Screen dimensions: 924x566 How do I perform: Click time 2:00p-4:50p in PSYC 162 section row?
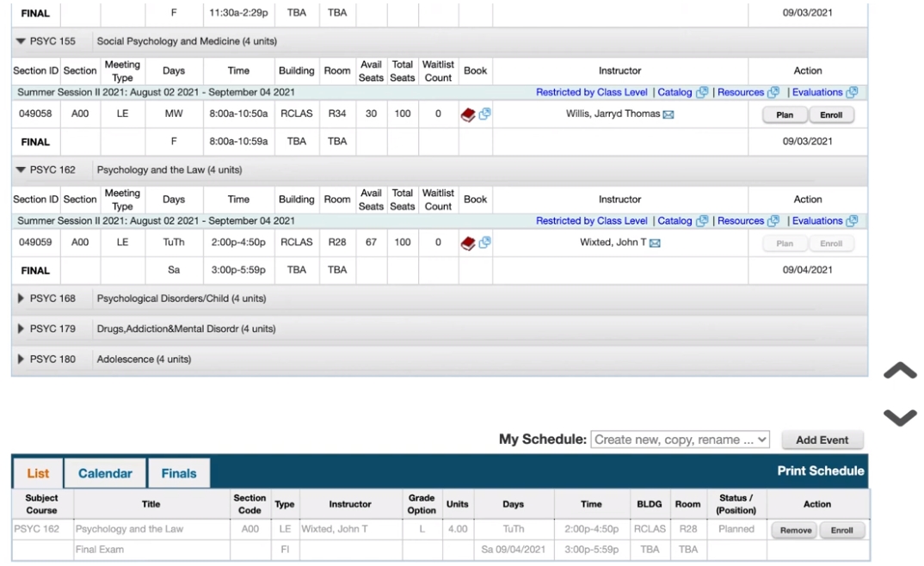(238, 242)
